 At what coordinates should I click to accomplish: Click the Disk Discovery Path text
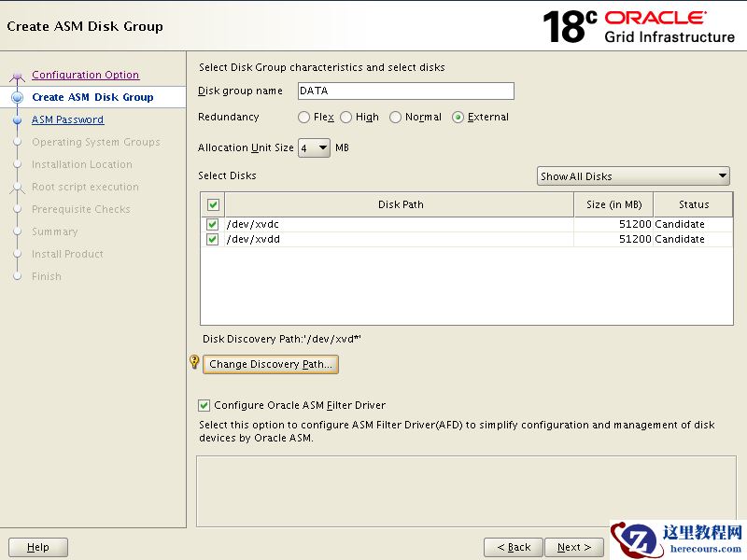(x=282, y=339)
